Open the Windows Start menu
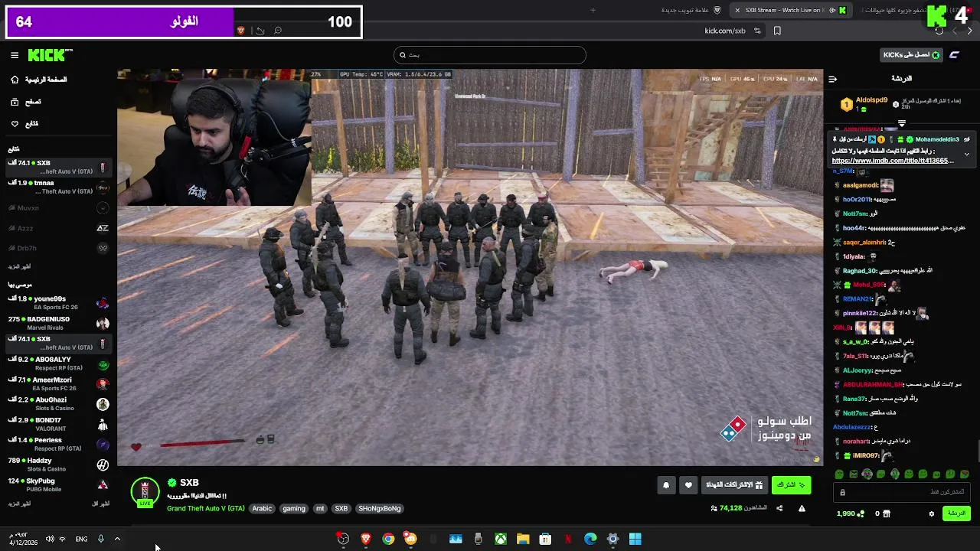The height and width of the screenshot is (551, 980). click(635, 539)
